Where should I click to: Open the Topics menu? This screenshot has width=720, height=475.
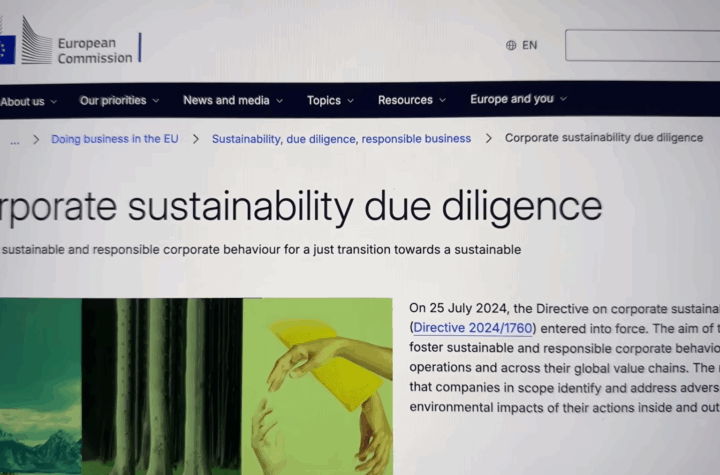click(x=330, y=100)
